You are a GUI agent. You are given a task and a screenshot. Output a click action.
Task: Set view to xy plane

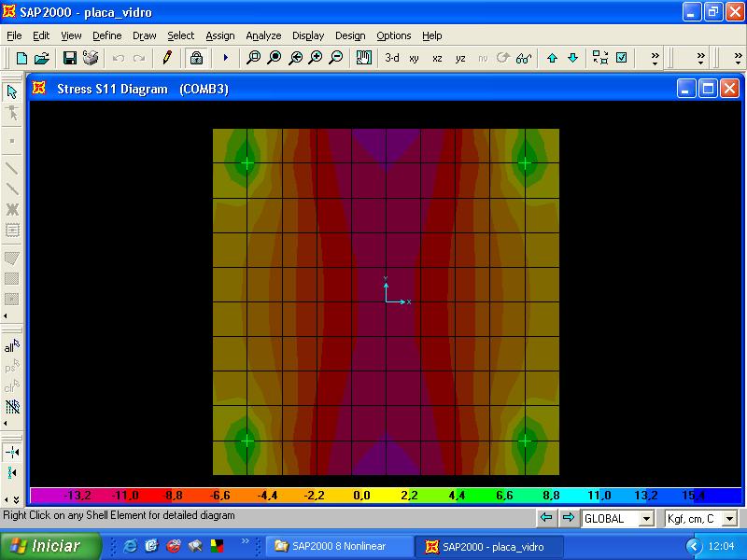coord(414,58)
